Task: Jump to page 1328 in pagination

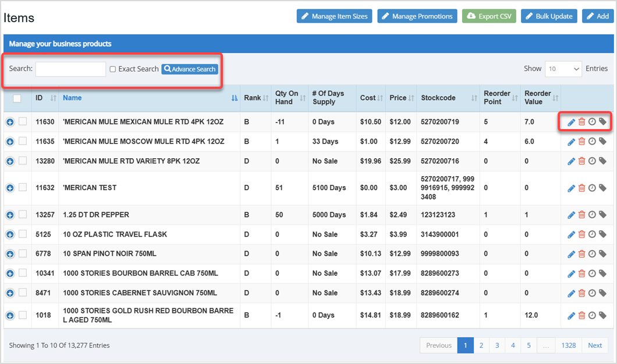Action: pyautogui.click(x=568, y=345)
